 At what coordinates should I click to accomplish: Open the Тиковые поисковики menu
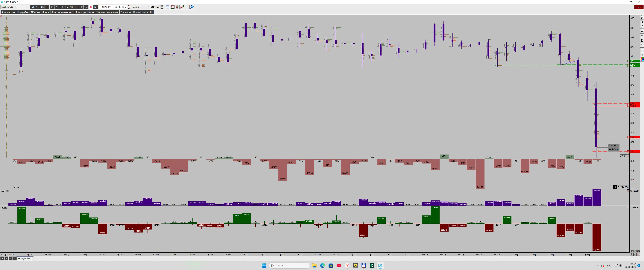pos(107,12)
